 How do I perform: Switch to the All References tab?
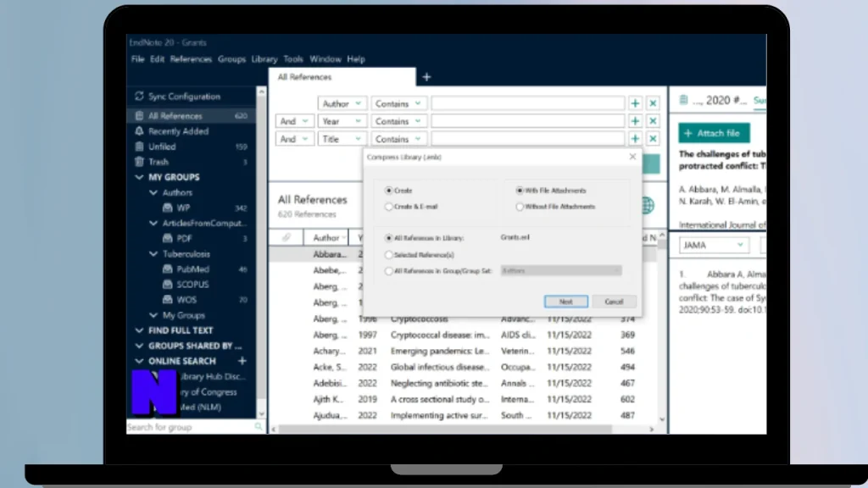342,77
